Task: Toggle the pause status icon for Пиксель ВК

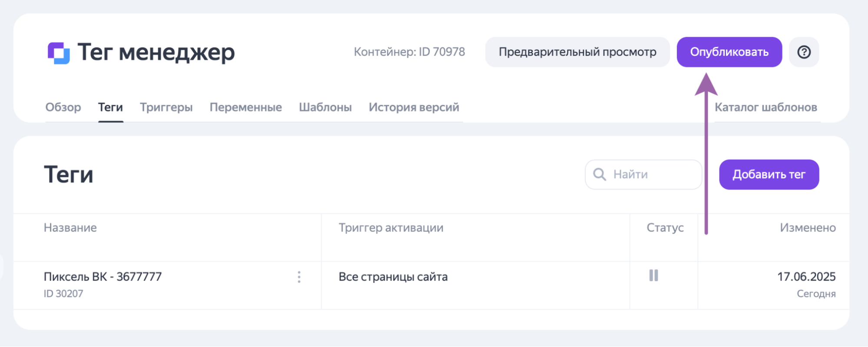Action: [653, 275]
